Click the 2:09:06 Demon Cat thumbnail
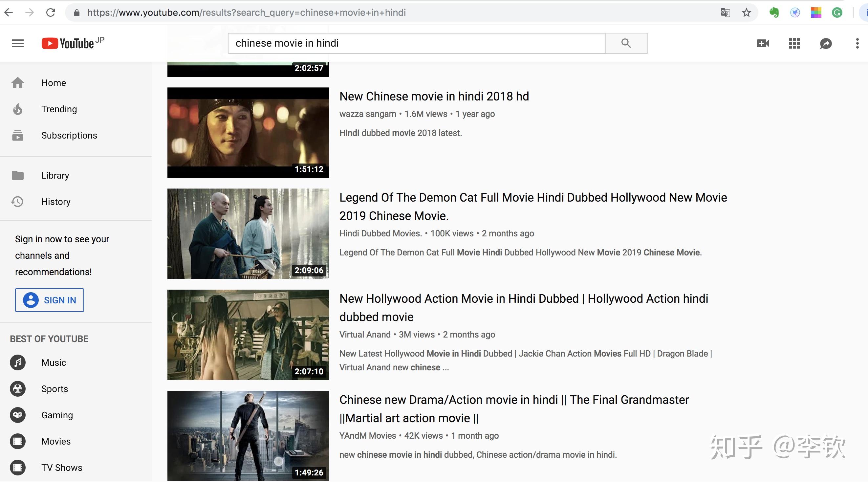 point(248,233)
